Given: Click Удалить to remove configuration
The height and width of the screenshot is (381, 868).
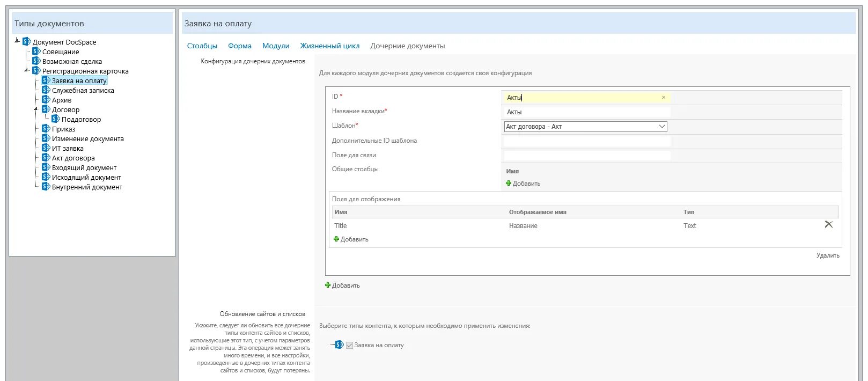Looking at the screenshot, I should [x=828, y=255].
